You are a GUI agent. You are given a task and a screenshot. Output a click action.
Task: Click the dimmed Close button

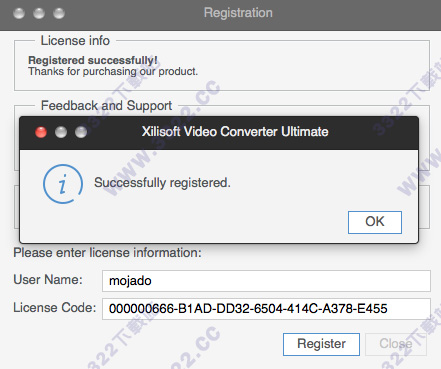point(396,344)
